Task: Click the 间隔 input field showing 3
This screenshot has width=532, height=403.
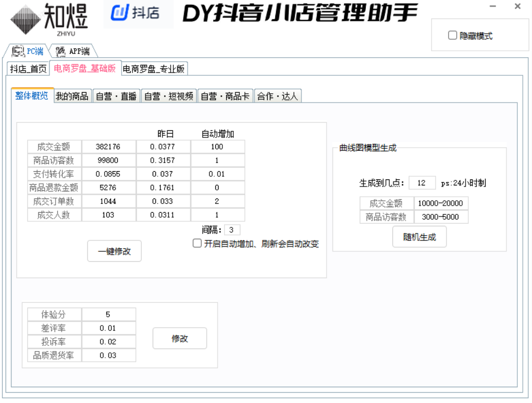Action: pos(232,230)
